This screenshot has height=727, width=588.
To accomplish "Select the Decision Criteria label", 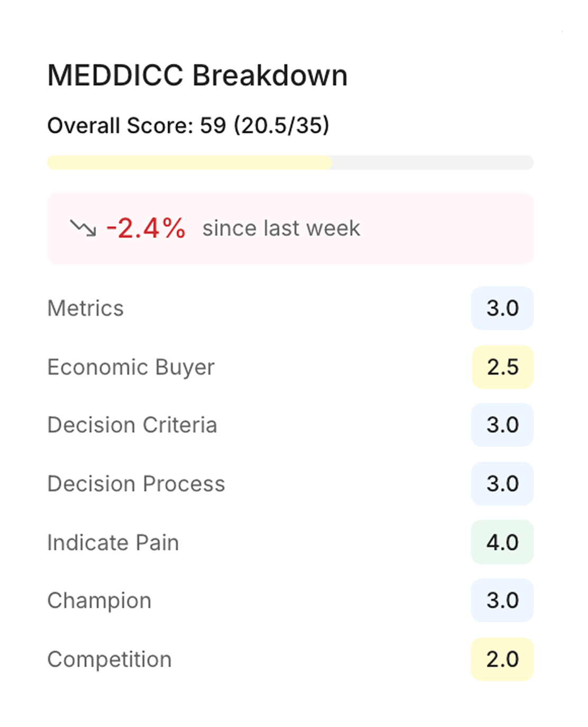I will click(x=132, y=425).
